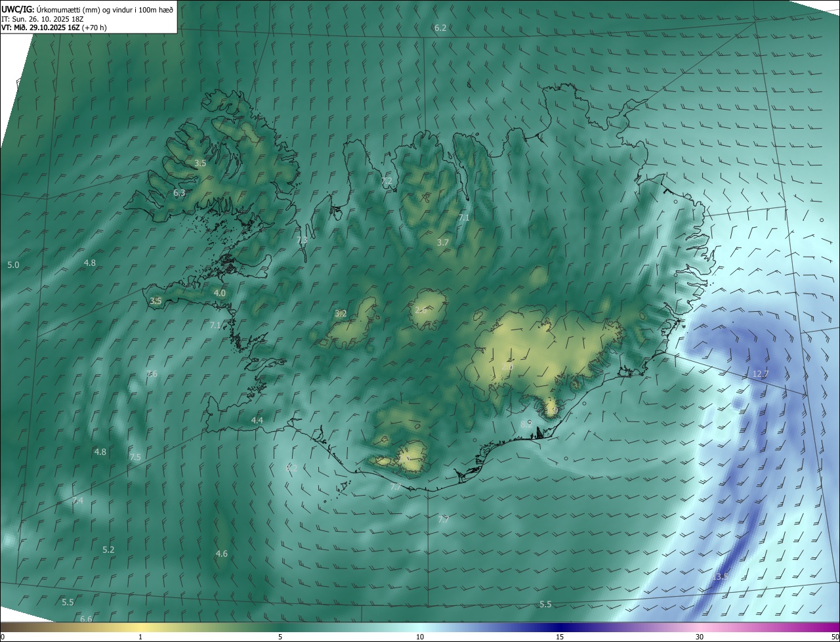
Task: Click the 6.6 value label near the colorbar
Action: 86,619
